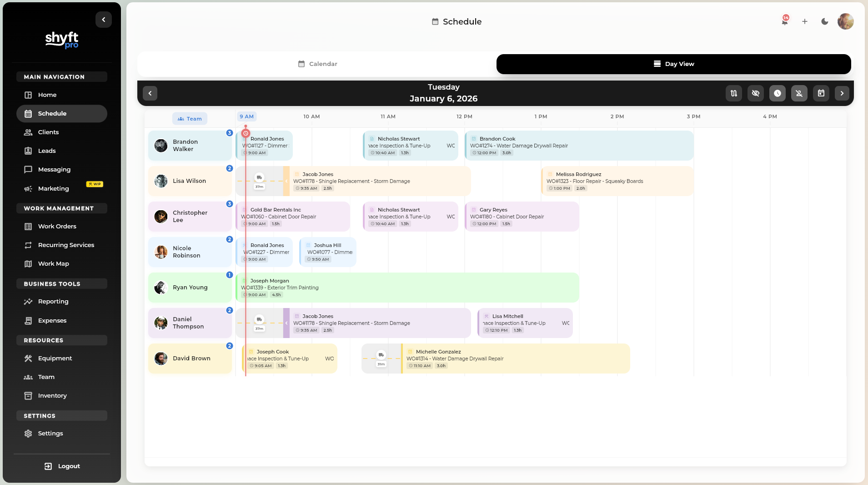Toggle hide unassigned technicians
Screen dimensions: 868x485
[x=799, y=93]
